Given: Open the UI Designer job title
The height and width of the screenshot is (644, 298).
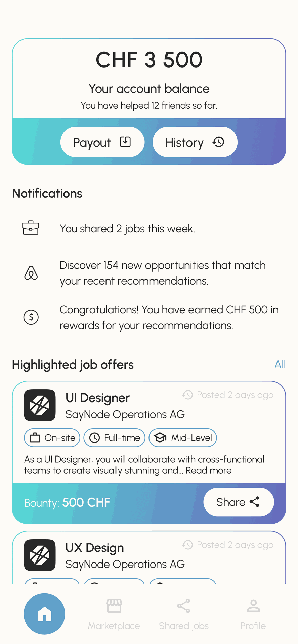Looking at the screenshot, I should tap(97, 398).
